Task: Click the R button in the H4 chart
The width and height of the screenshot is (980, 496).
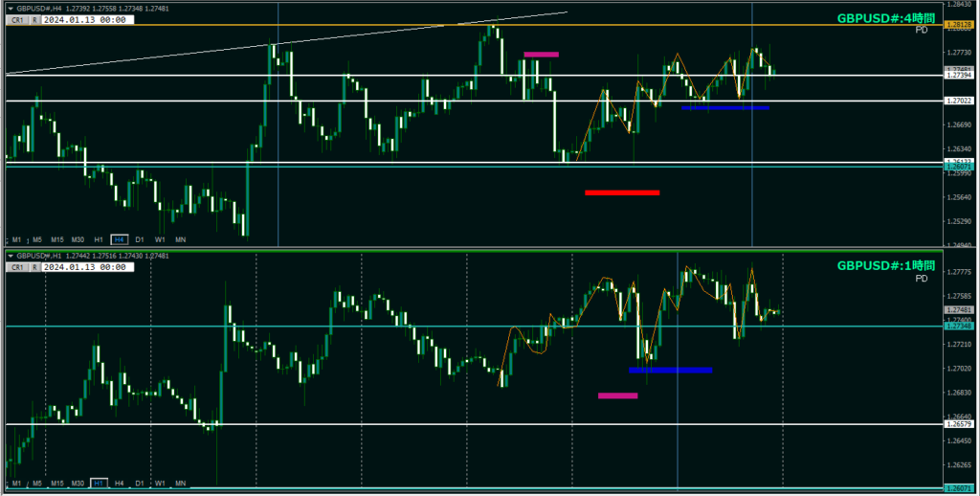Action: [35, 20]
